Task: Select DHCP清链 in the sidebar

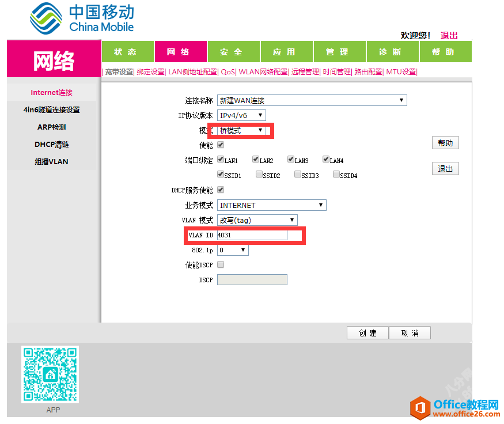Action: click(x=51, y=145)
